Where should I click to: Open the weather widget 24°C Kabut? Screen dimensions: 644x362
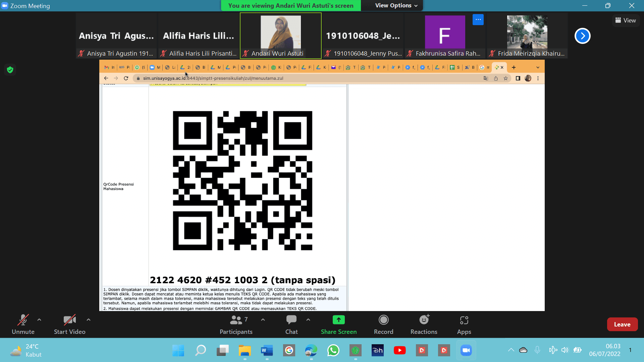click(x=26, y=351)
